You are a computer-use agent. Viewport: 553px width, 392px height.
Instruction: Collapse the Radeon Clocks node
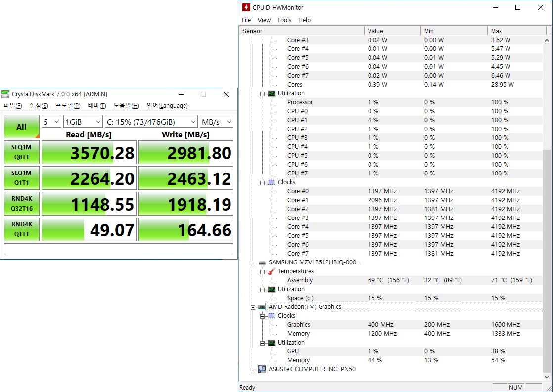point(262,316)
